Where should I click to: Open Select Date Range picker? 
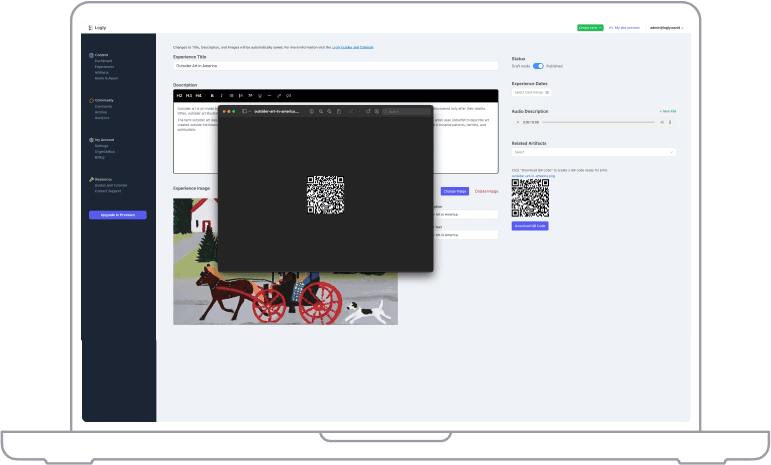532,92
